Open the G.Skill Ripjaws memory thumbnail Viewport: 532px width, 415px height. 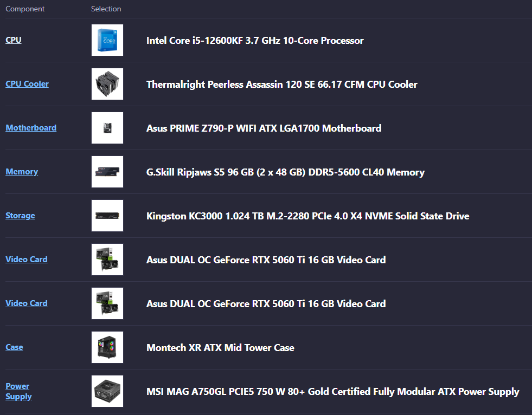tap(107, 172)
